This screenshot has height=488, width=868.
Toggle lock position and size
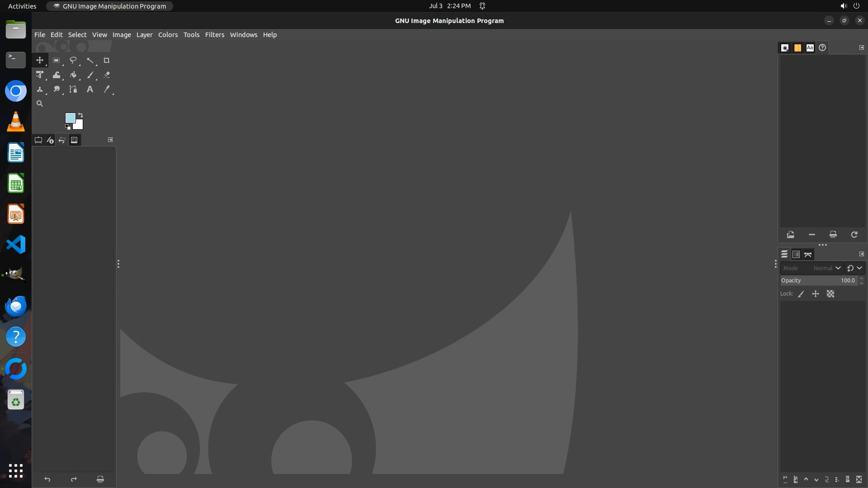click(x=816, y=294)
